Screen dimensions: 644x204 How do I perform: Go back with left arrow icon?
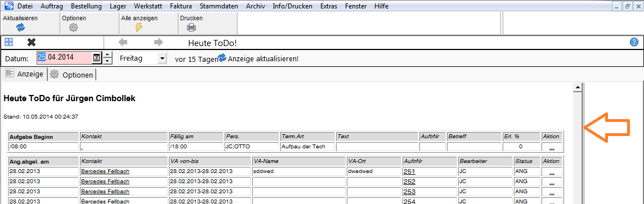pyautogui.click(x=123, y=42)
